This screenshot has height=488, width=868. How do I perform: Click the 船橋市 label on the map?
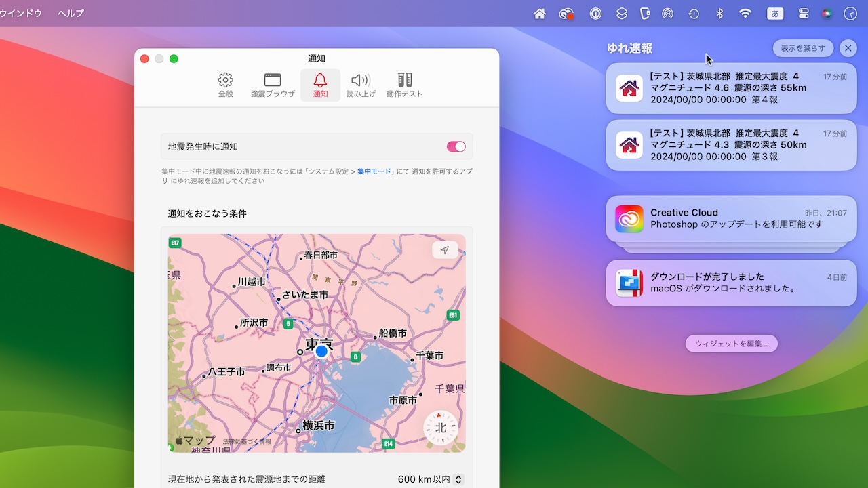point(393,333)
